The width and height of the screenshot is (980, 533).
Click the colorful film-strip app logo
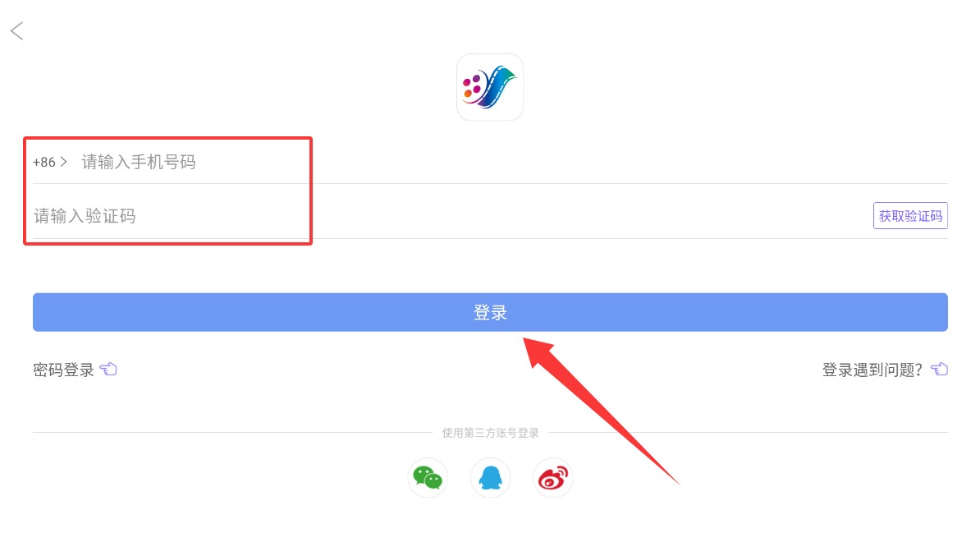(x=490, y=87)
